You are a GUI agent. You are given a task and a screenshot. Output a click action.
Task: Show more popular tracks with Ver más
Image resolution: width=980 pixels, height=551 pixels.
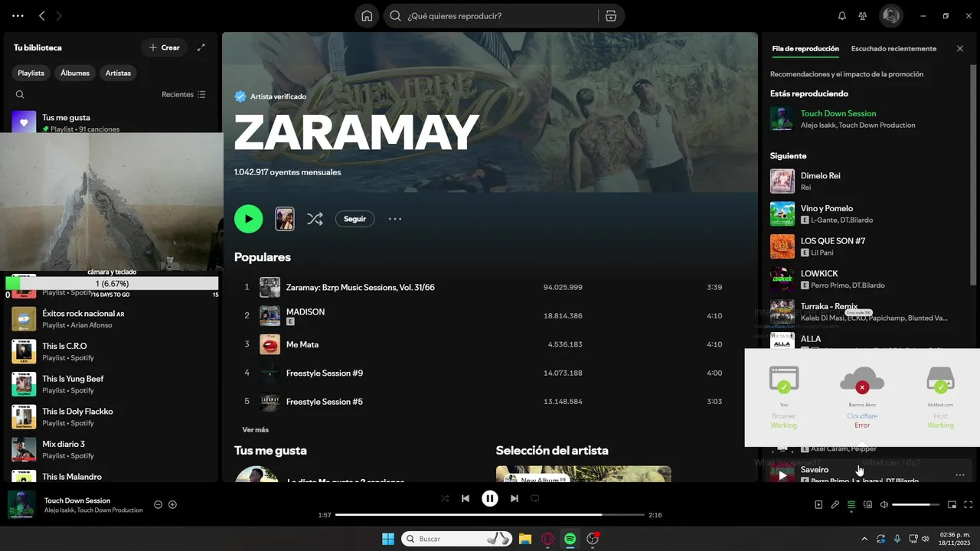(256, 430)
